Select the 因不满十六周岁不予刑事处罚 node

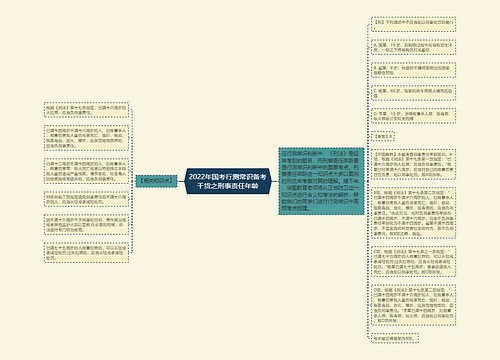(86, 225)
